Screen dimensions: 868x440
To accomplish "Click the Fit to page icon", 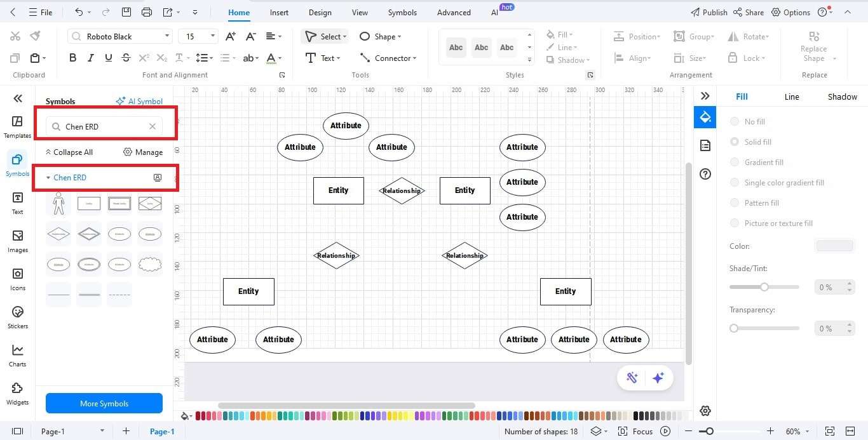I will tap(829, 431).
